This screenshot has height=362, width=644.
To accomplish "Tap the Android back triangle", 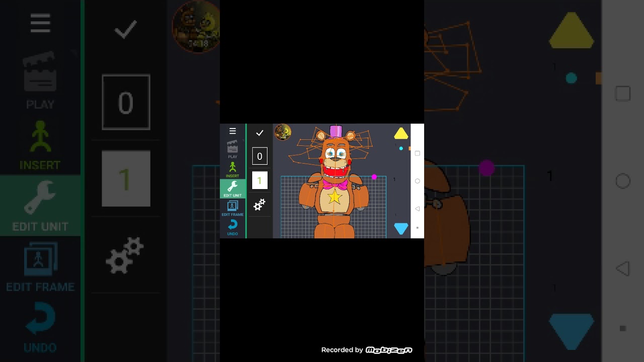I will click(x=417, y=209).
